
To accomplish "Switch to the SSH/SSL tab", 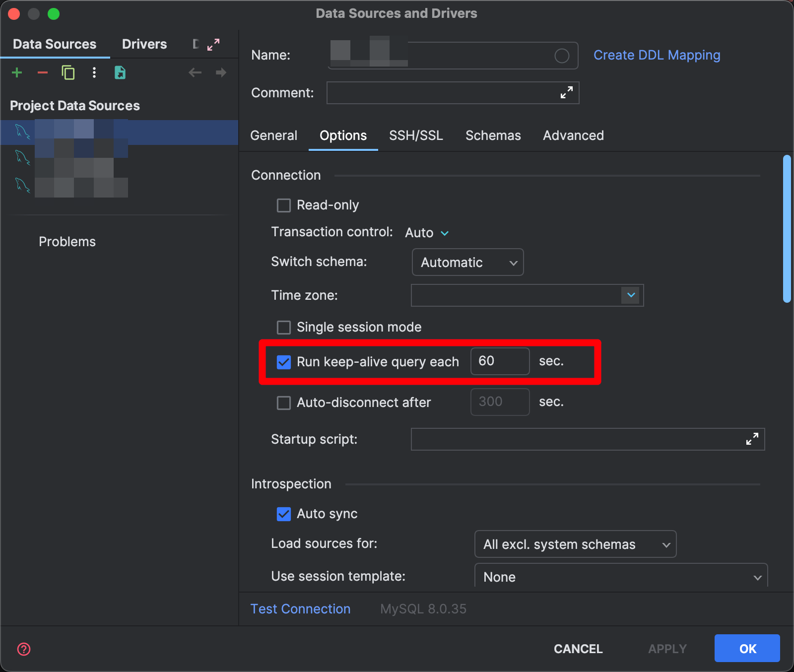I will [x=416, y=135].
